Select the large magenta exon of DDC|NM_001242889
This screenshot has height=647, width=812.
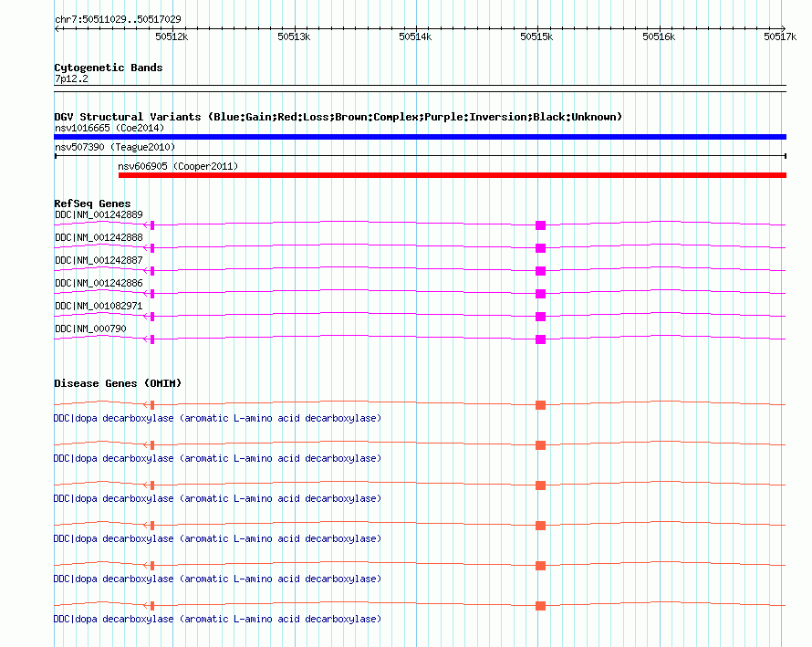click(x=541, y=225)
